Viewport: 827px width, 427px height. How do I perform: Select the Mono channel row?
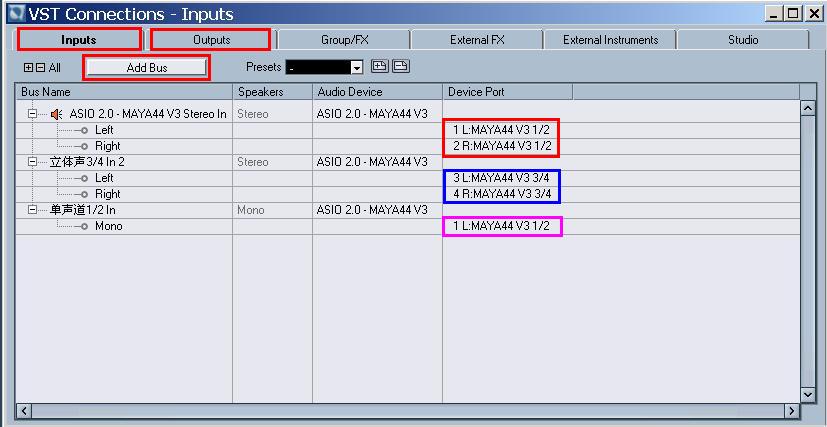pyautogui.click(x=109, y=226)
